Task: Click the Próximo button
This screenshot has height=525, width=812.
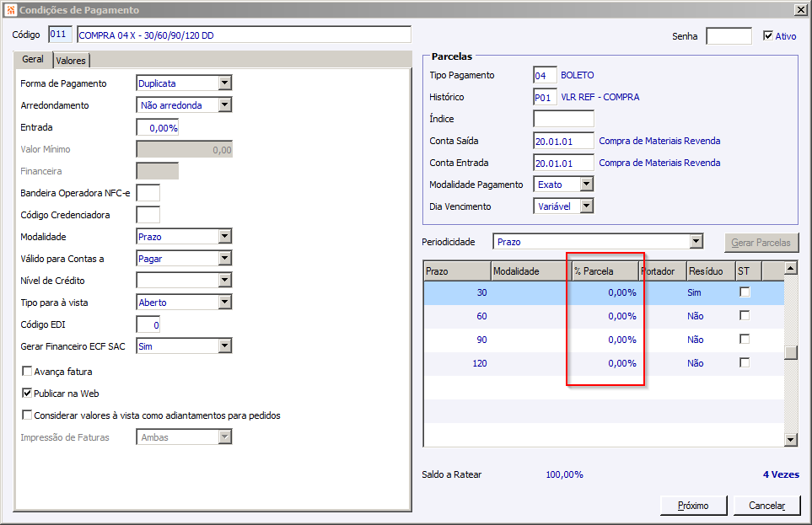Action: 693,506
